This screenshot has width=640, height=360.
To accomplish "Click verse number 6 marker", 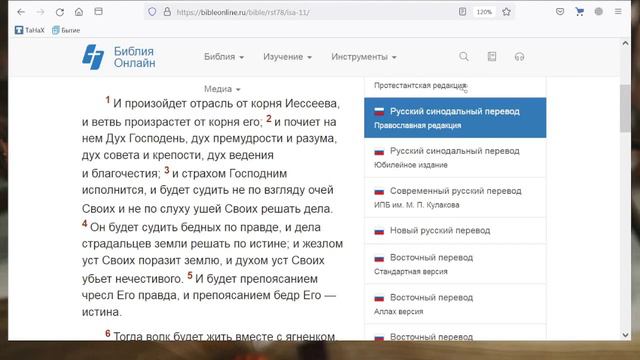I will [108, 333].
